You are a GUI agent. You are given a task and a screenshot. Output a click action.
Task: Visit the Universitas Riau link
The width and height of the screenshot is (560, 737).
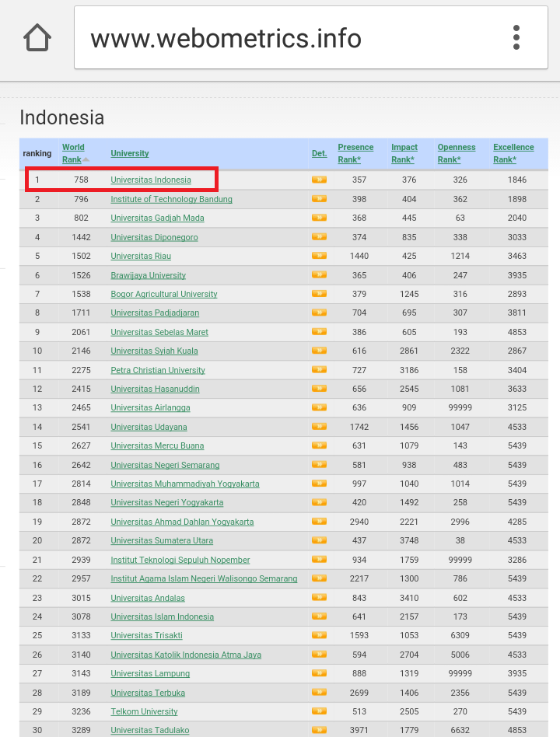pyautogui.click(x=141, y=256)
